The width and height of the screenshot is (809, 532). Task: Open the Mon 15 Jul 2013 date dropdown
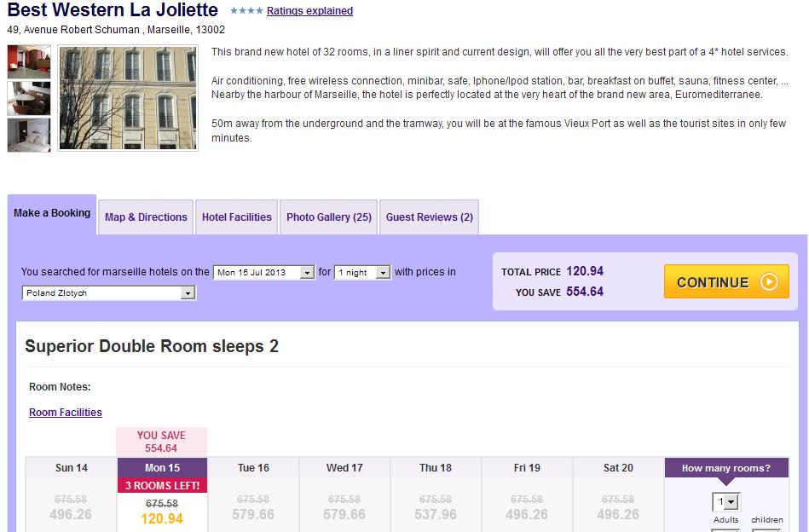click(x=264, y=273)
